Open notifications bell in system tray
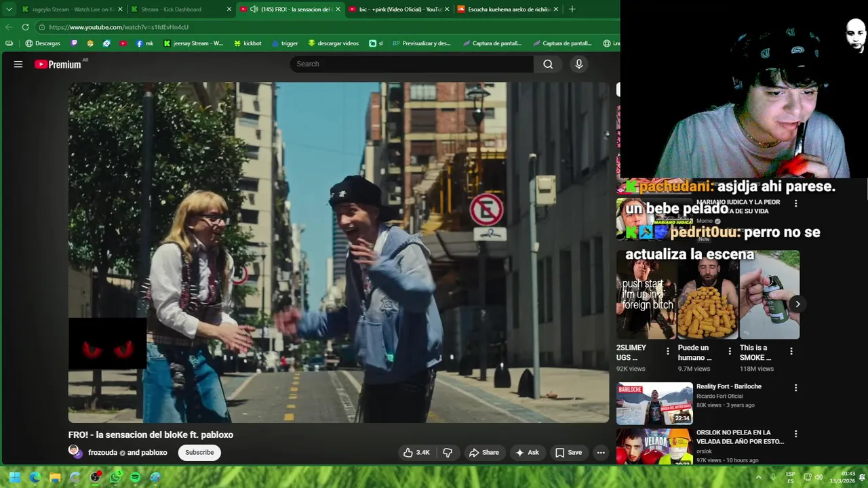868x488 pixels. 862,477
